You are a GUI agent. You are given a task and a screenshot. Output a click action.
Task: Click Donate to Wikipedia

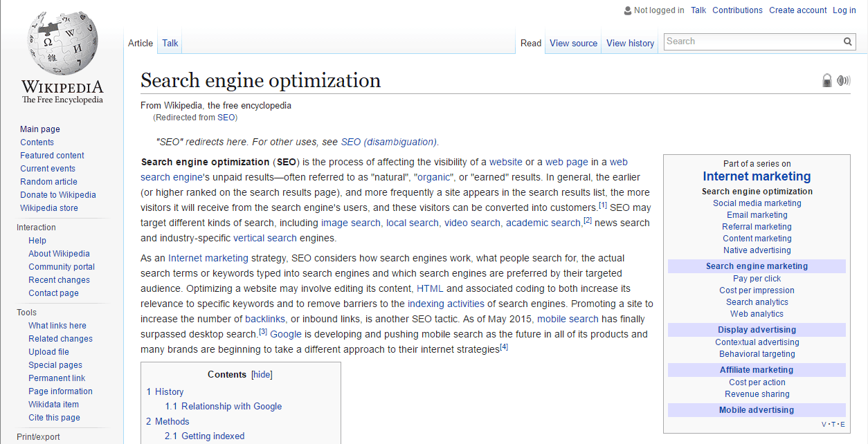click(x=58, y=195)
